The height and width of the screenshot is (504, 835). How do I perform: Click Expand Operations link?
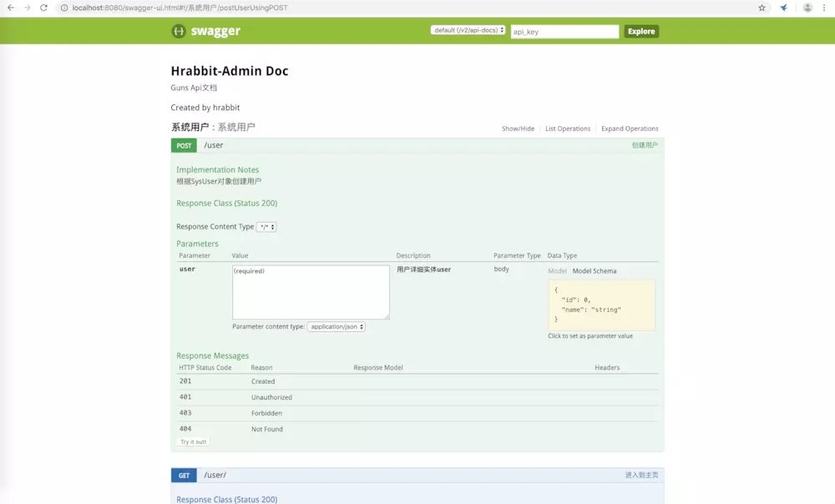630,129
